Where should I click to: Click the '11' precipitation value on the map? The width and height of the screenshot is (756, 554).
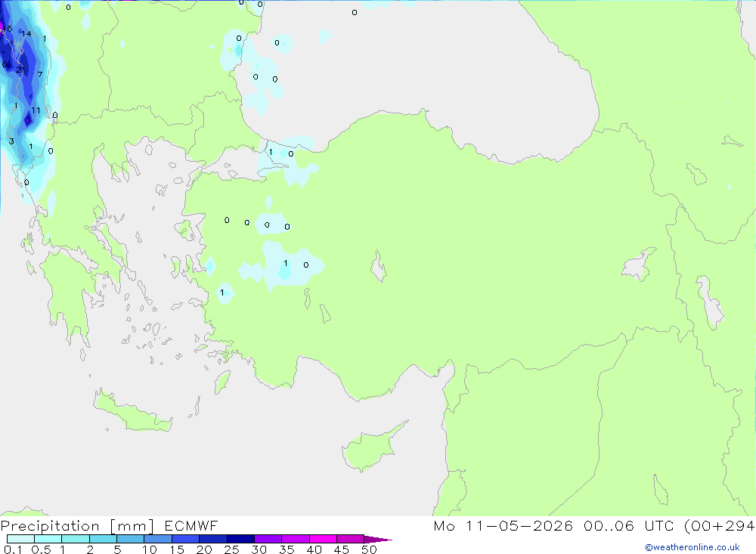[x=36, y=110]
